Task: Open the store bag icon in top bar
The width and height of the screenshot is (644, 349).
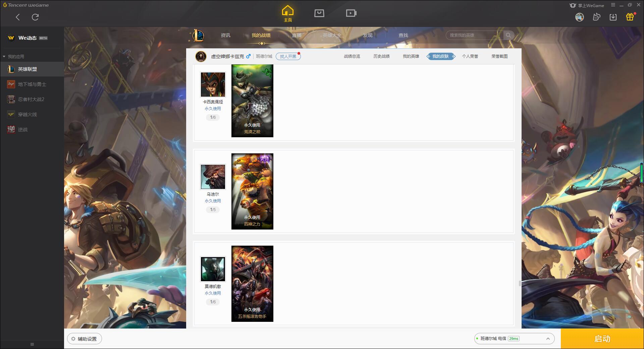Action: pos(319,13)
